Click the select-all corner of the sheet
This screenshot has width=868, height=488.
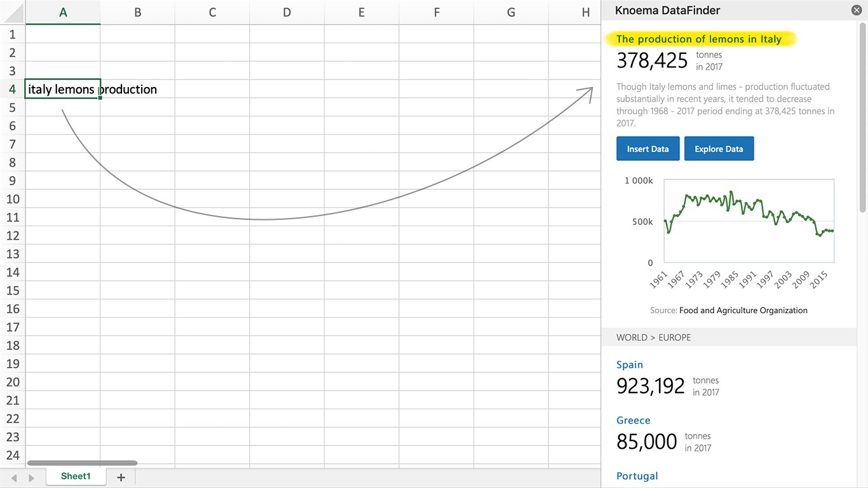pyautogui.click(x=13, y=12)
